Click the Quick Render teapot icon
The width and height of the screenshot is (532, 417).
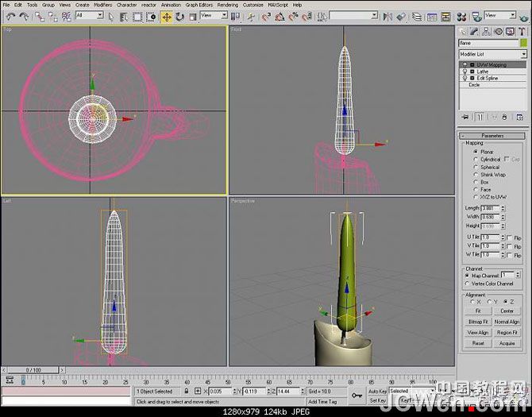tap(525, 17)
